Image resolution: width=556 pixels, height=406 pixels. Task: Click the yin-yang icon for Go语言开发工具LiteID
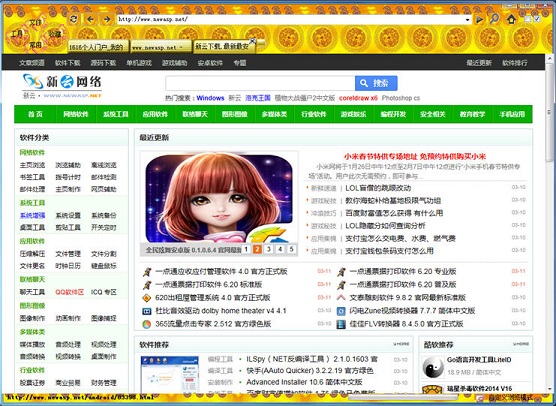click(x=433, y=367)
